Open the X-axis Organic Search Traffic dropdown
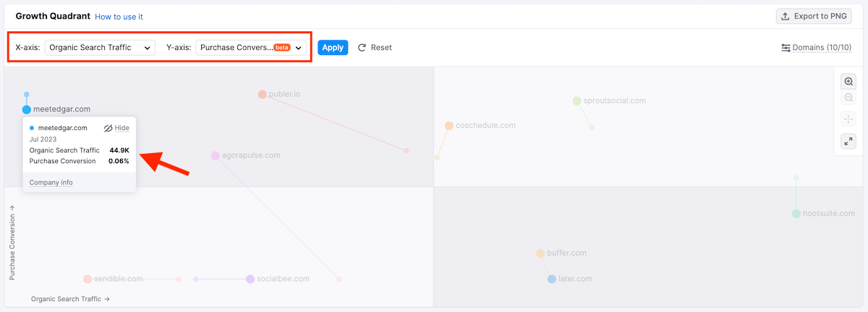Screen dimensions: 868x312 click(100, 48)
